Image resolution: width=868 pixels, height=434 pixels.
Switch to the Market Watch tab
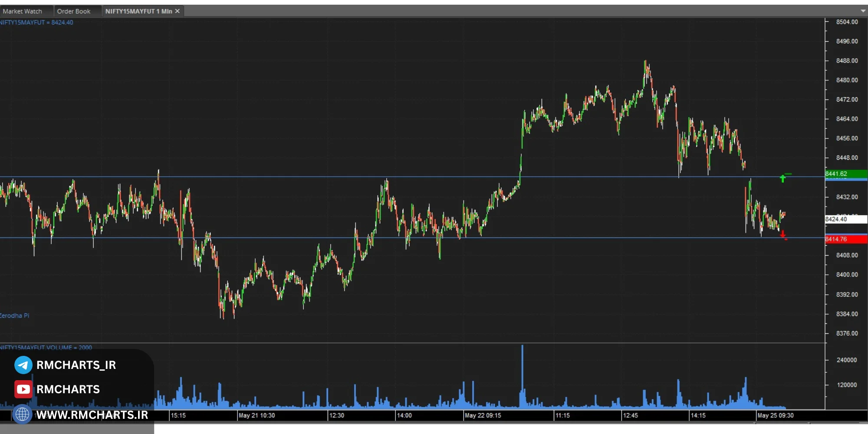(x=23, y=11)
